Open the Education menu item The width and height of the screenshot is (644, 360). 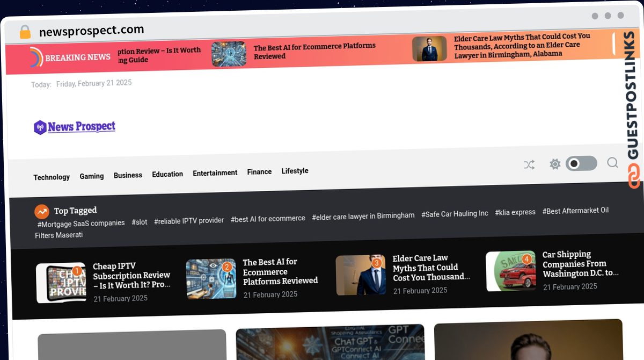point(167,174)
